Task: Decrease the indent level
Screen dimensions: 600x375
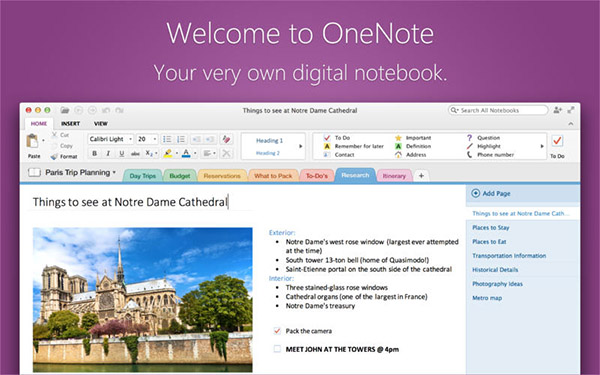Action: (x=196, y=139)
